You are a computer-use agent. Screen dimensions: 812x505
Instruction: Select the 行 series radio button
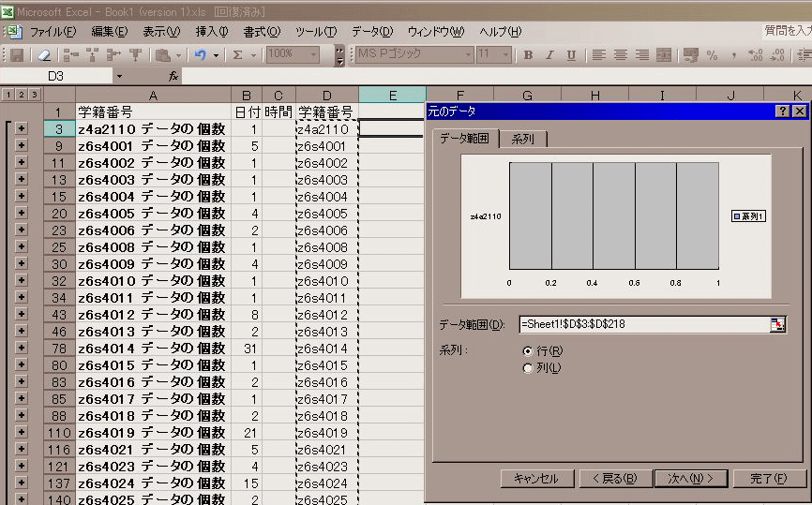coord(528,350)
